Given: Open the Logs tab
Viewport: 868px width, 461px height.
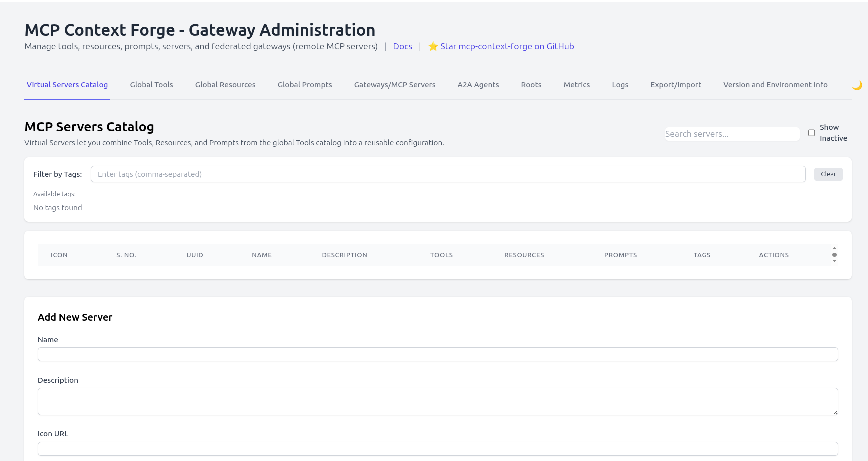Looking at the screenshot, I should 620,85.
